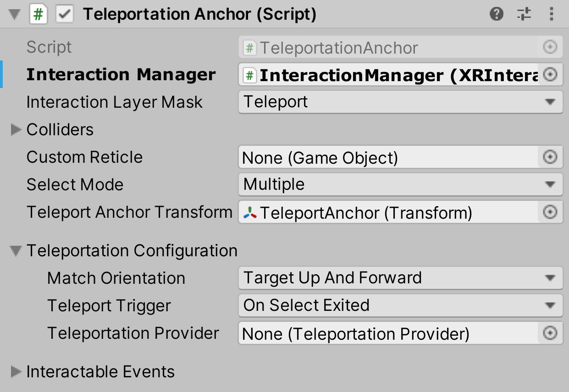The height and width of the screenshot is (392, 569).
Task: Click the Teleport Anchor Transform object picker
Action: (549, 212)
